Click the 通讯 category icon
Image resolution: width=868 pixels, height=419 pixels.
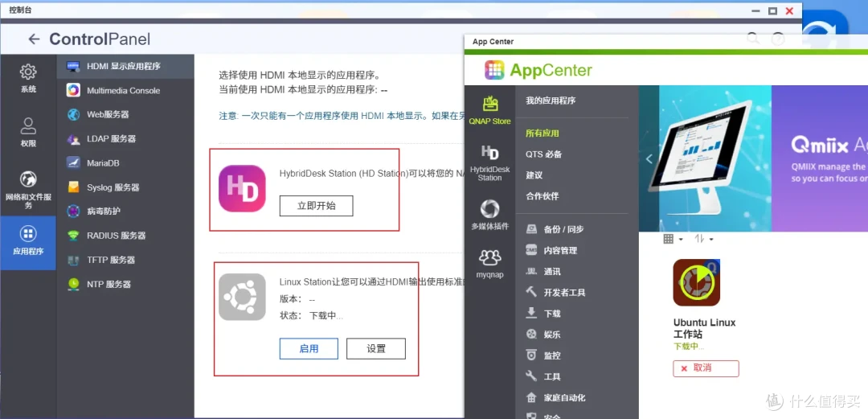click(531, 271)
